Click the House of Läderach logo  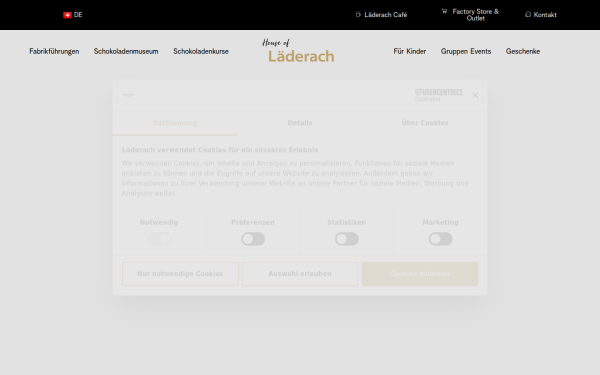tap(298, 51)
